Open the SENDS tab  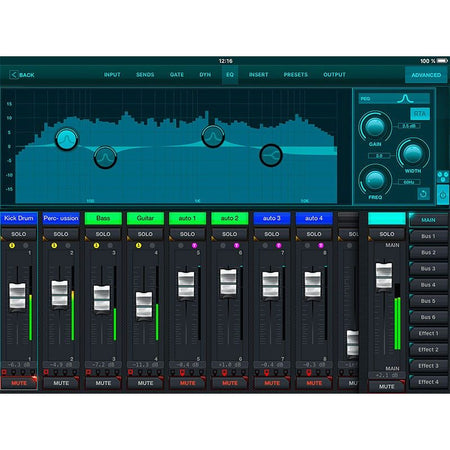click(145, 75)
